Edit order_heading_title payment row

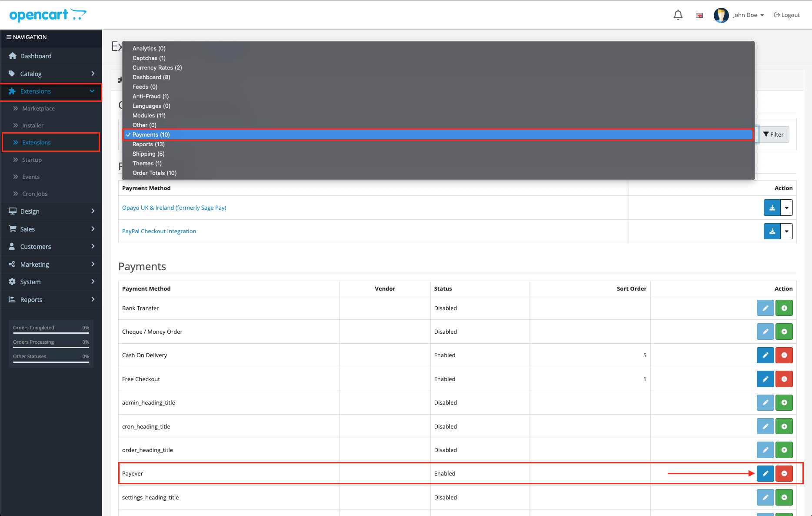pos(765,450)
